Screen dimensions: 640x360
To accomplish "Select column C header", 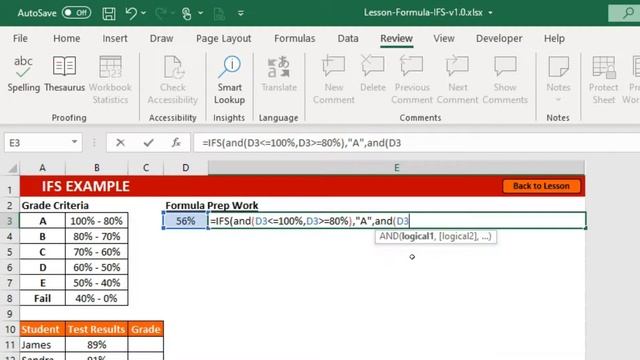I will tap(146, 168).
